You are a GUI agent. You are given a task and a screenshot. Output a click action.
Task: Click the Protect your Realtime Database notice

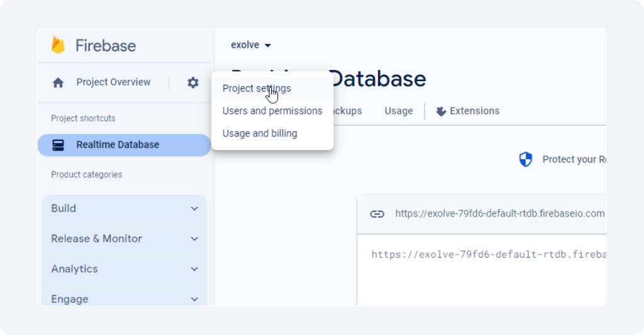(574, 159)
